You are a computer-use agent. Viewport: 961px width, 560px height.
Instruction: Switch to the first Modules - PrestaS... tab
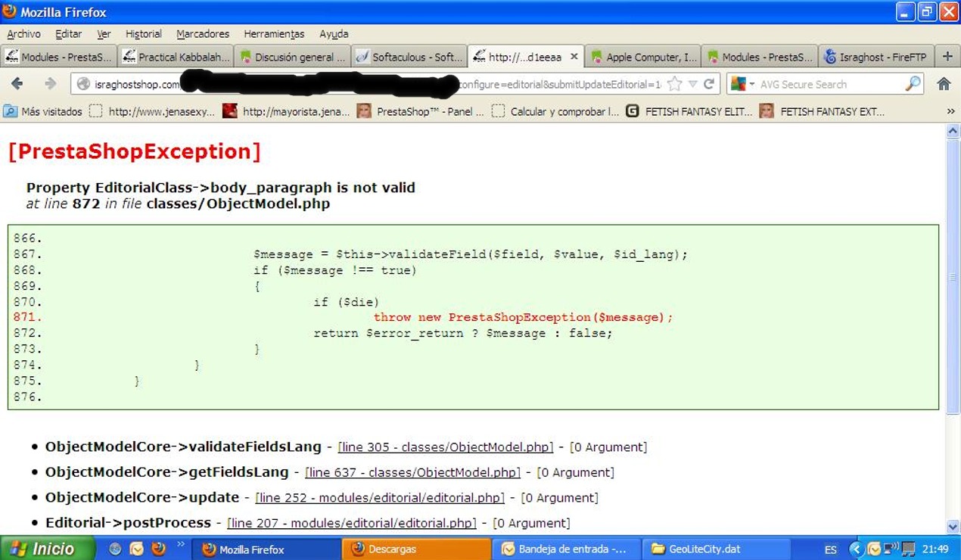59,57
